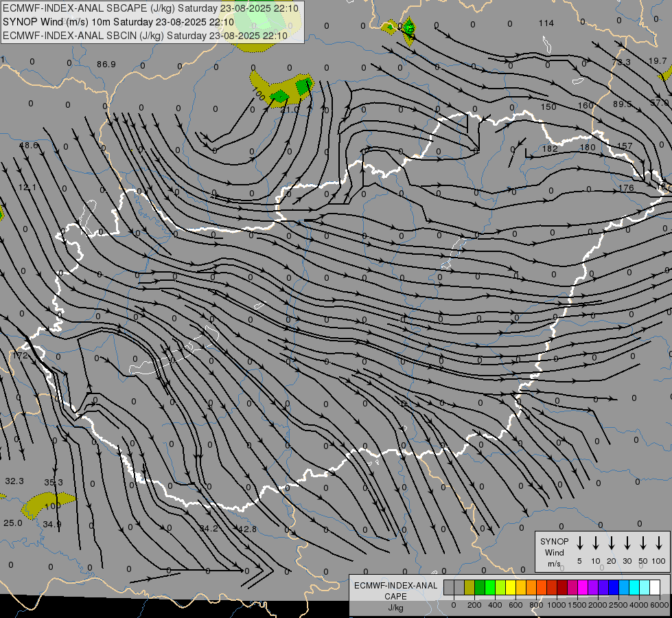Click the 10 m/s wind arrow in legend

point(595,543)
